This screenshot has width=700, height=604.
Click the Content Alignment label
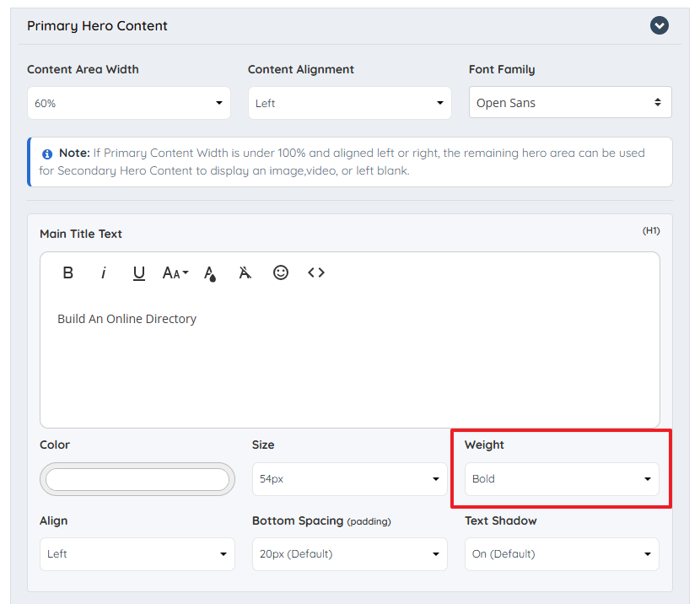[x=301, y=70]
